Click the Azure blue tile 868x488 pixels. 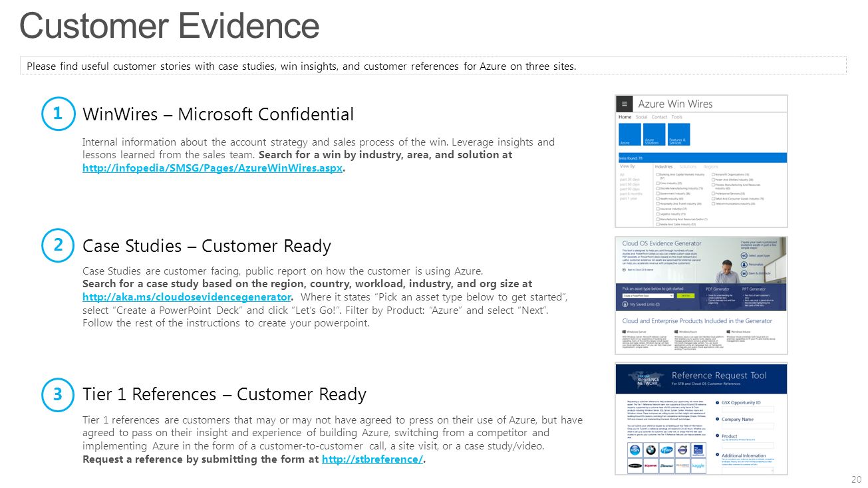(x=630, y=134)
